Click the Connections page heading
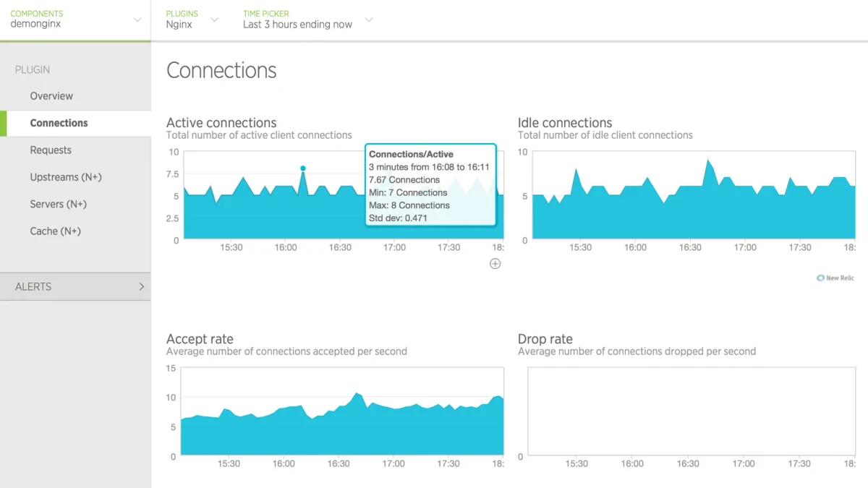 (x=221, y=70)
